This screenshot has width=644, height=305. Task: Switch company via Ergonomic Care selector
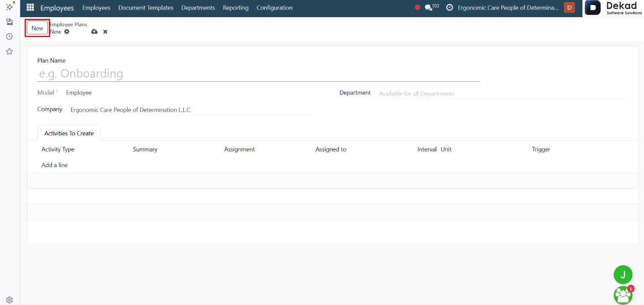pos(508,8)
